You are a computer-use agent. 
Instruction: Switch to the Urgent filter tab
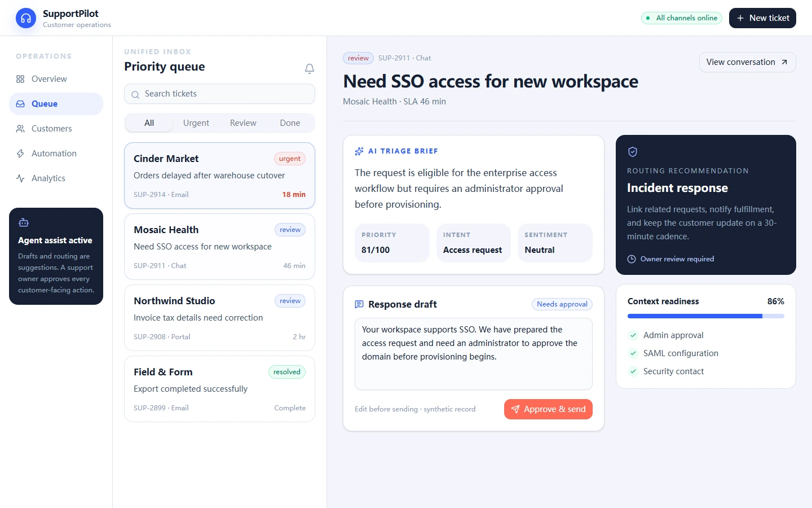(x=196, y=123)
